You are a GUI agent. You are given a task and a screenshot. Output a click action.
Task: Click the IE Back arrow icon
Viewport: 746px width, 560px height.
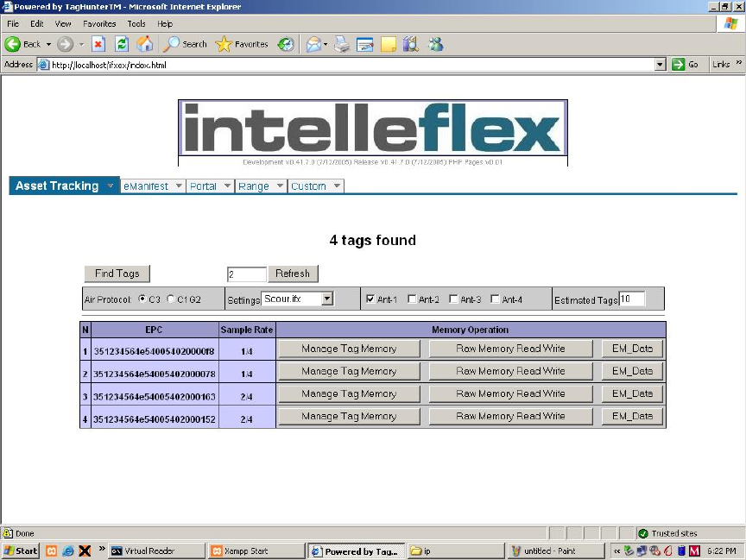pyautogui.click(x=13, y=44)
